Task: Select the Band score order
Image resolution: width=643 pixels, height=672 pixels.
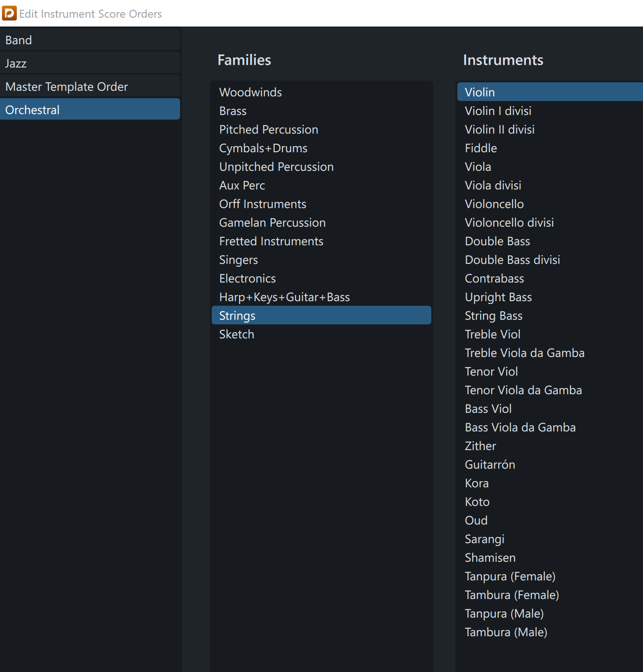Action: (x=19, y=40)
